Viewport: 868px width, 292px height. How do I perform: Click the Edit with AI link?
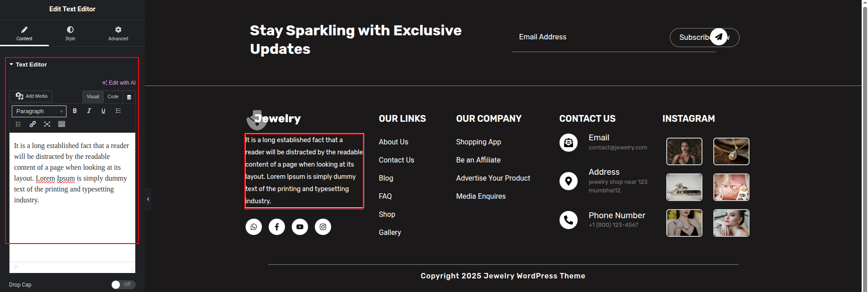point(119,83)
